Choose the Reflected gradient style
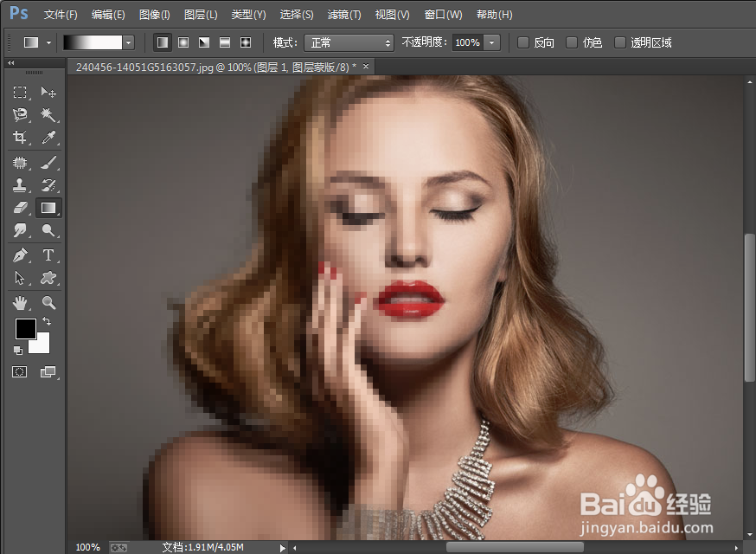This screenshot has width=756, height=554. 225,42
